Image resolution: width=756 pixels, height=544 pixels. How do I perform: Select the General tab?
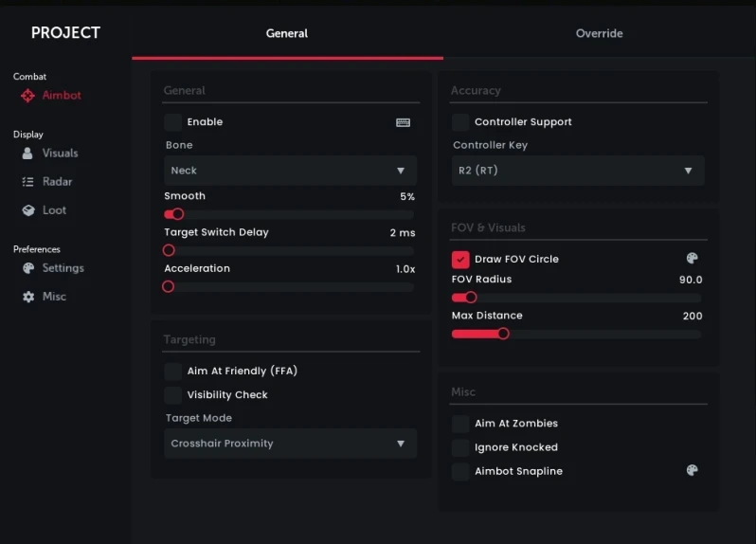pyautogui.click(x=287, y=33)
